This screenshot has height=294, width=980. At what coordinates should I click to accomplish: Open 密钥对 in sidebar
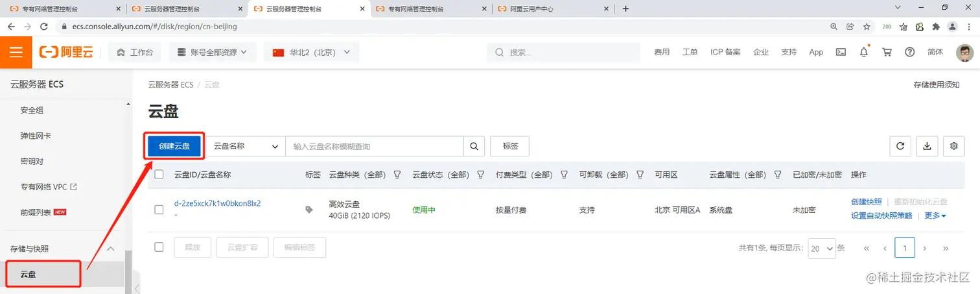tap(32, 161)
